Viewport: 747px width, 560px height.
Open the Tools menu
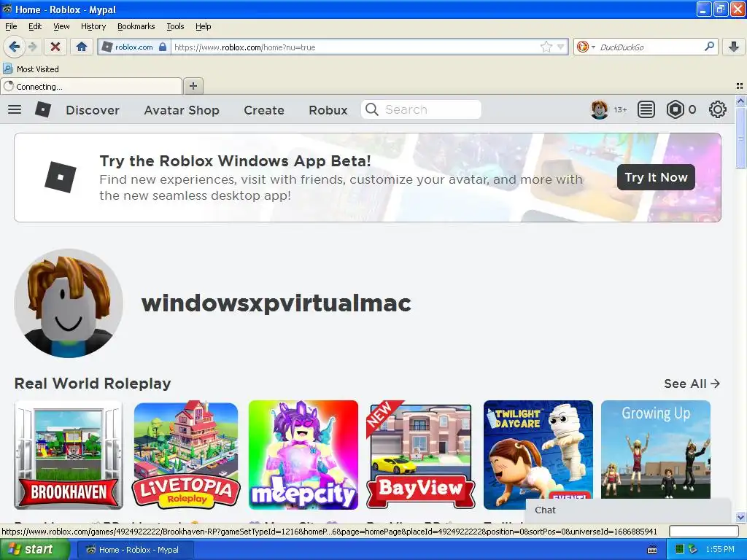tap(175, 26)
